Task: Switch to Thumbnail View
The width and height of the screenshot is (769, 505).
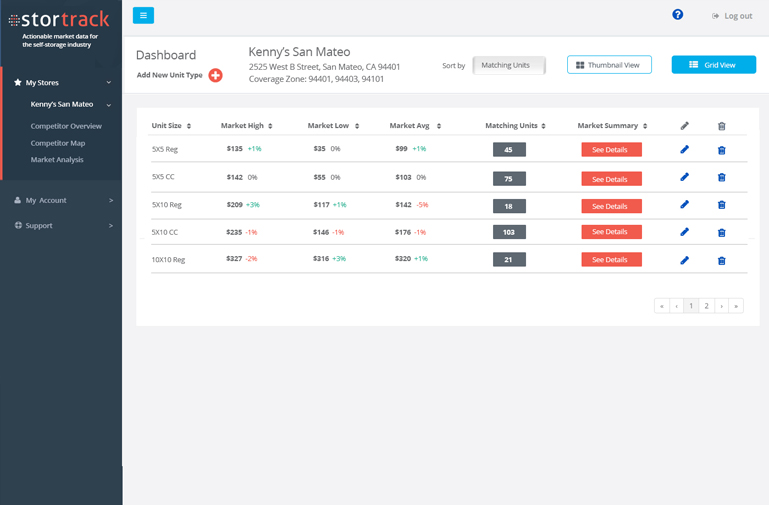Action: (x=609, y=65)
